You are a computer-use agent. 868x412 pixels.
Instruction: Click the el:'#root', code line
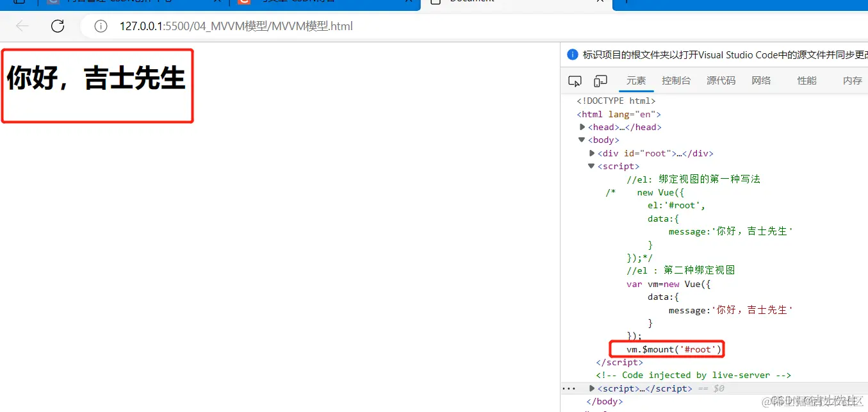676,205
